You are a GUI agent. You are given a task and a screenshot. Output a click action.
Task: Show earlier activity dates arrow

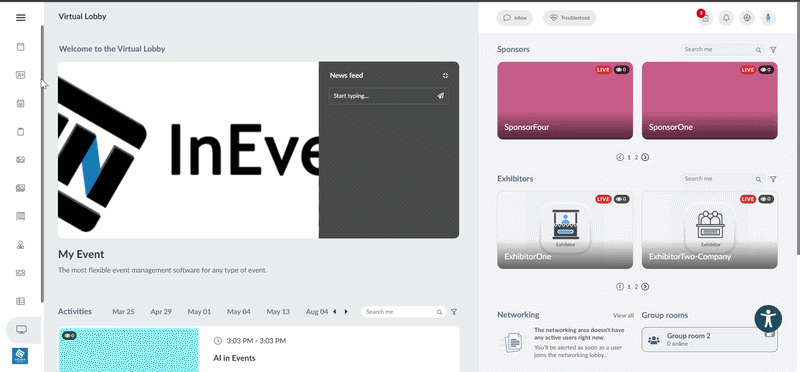pyautogui.click(x=335, y=312)
